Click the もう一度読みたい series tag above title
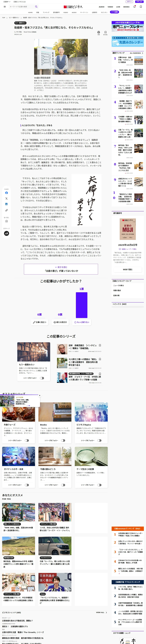 tap(21, 23)
